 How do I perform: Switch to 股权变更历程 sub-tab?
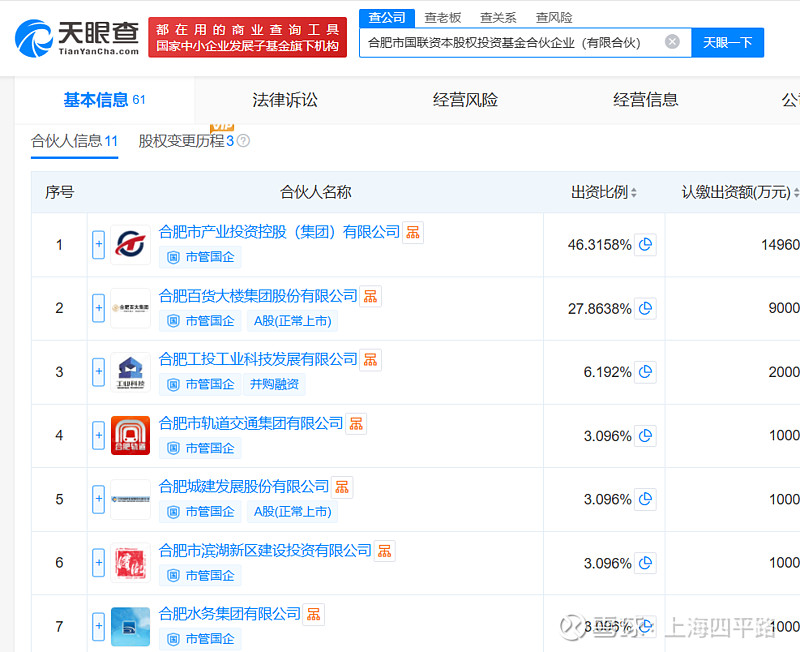coord(186,141)
